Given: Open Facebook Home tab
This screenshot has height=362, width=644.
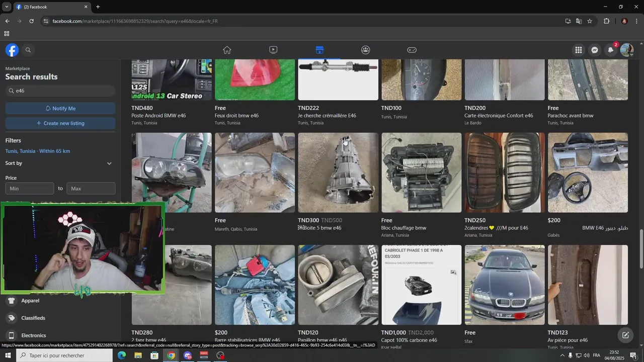Looking at the screenshot, I should (227, 50).
